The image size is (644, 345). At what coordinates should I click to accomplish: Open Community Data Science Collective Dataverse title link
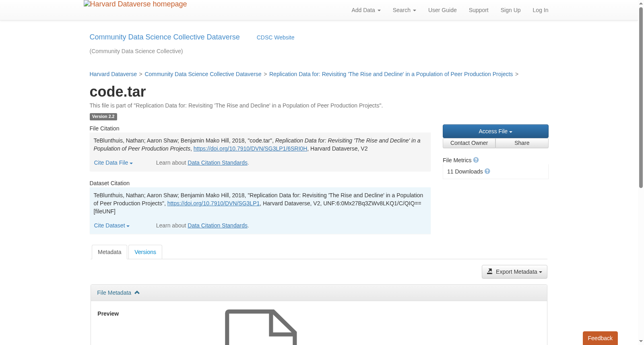click(165, 37)
